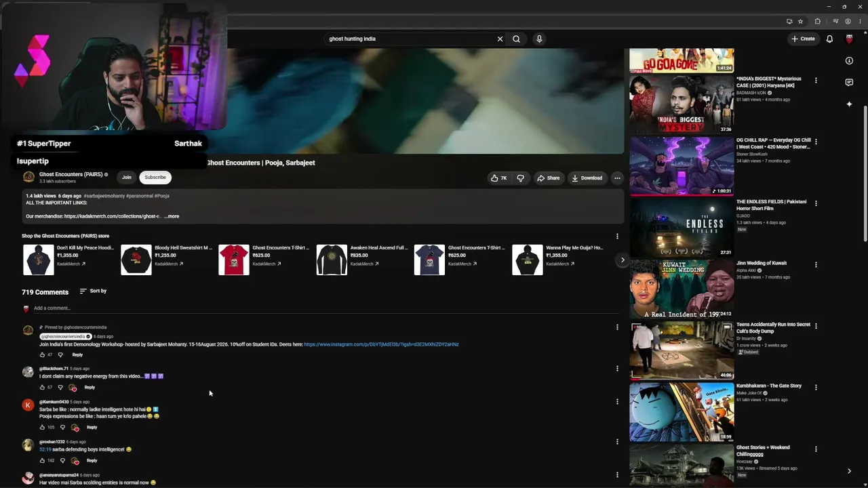
Task: Jump to the 52:19 timestamp in @roshan1232's comment
Action: pyautogui.click(x=45, y=449)
